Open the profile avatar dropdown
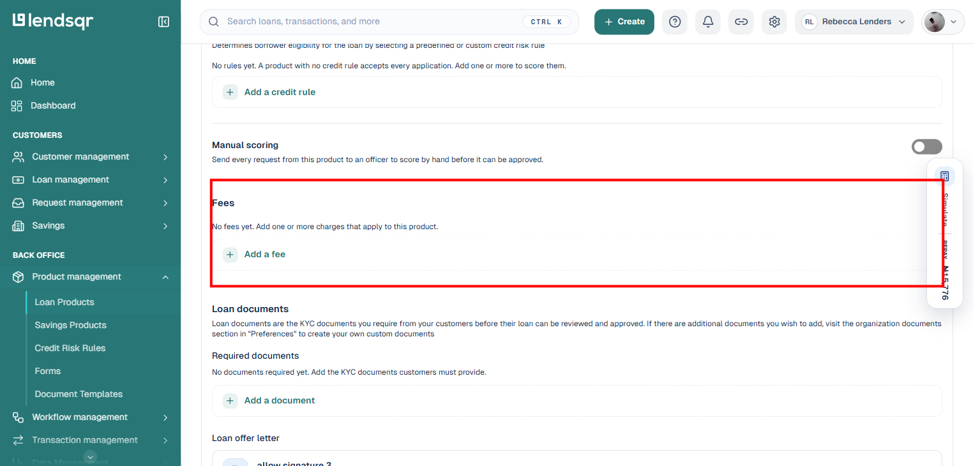 [943, 22]
